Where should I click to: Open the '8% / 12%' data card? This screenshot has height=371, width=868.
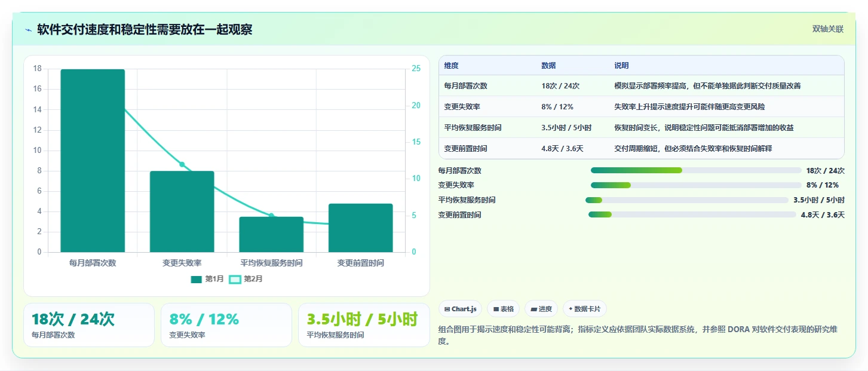coord(226,325)
